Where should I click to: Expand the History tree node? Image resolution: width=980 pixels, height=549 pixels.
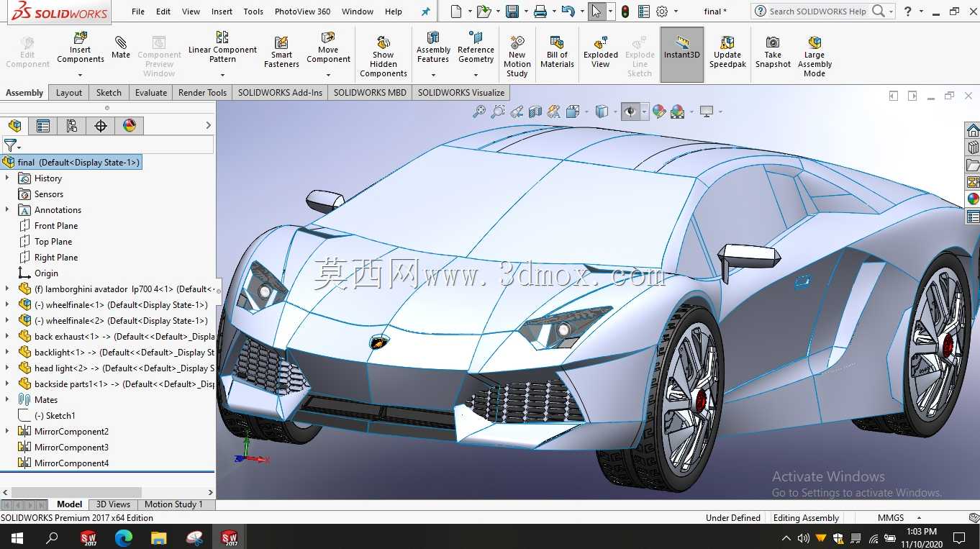click(x=7, y=178)
